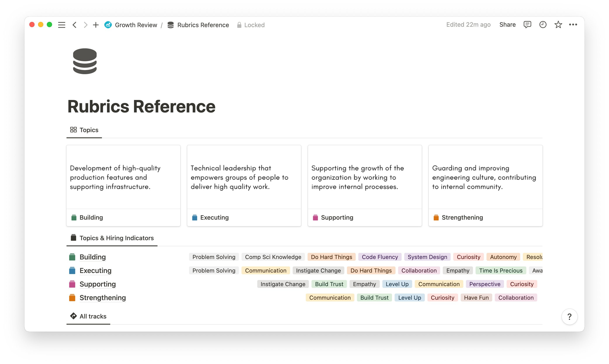This screenshot has width=609, height=364.
Task: Click the Have Fun tag
Action: coord(476,297)
